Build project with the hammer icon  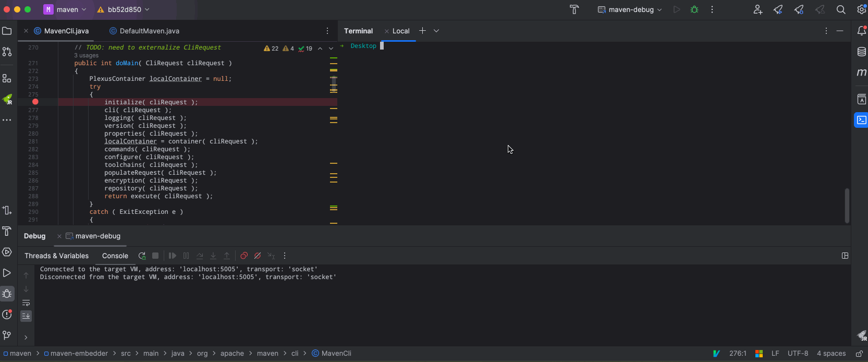tap(574, 9)
